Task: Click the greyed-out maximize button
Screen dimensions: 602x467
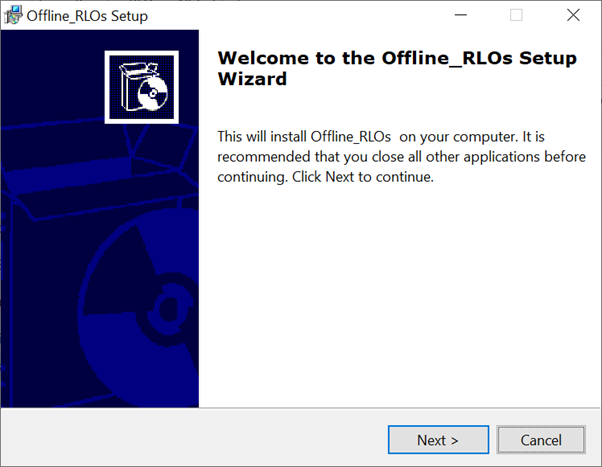Action: tap(516, 15)
